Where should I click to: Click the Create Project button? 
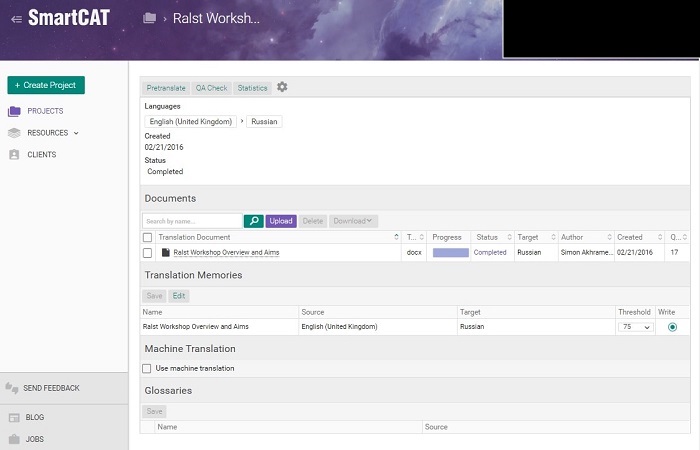tap(46, 85)
